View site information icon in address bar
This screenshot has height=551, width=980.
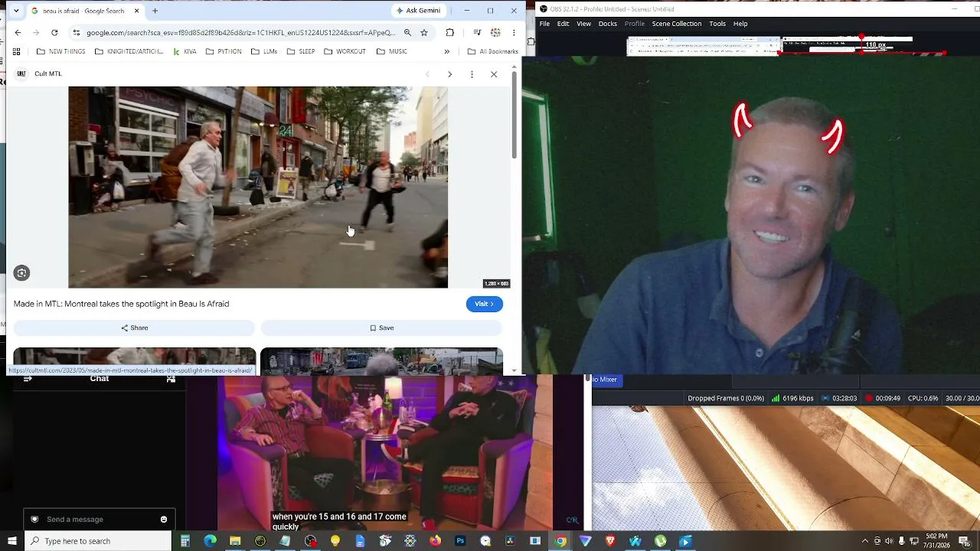pos(76,33)
